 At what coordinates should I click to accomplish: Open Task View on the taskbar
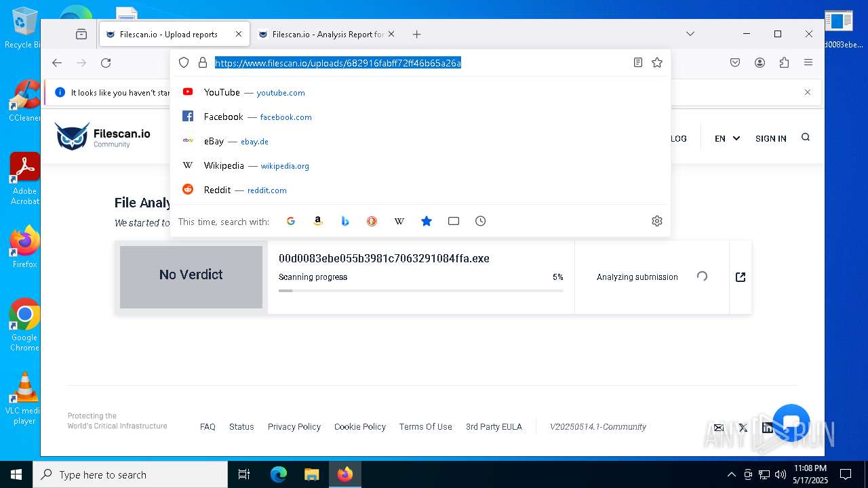tap(244, 474)
